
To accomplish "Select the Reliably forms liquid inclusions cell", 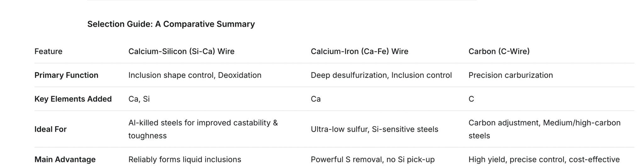I will coord(185,159).
